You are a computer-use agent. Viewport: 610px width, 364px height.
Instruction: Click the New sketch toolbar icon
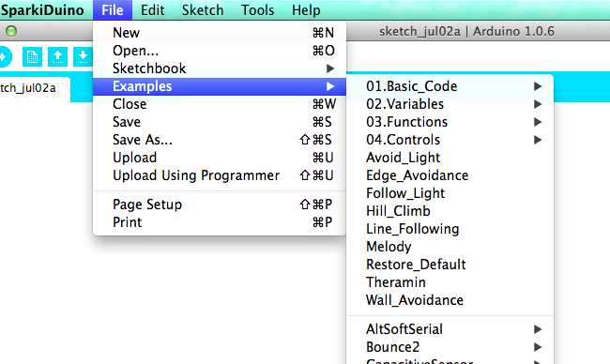tap(32, 57)
